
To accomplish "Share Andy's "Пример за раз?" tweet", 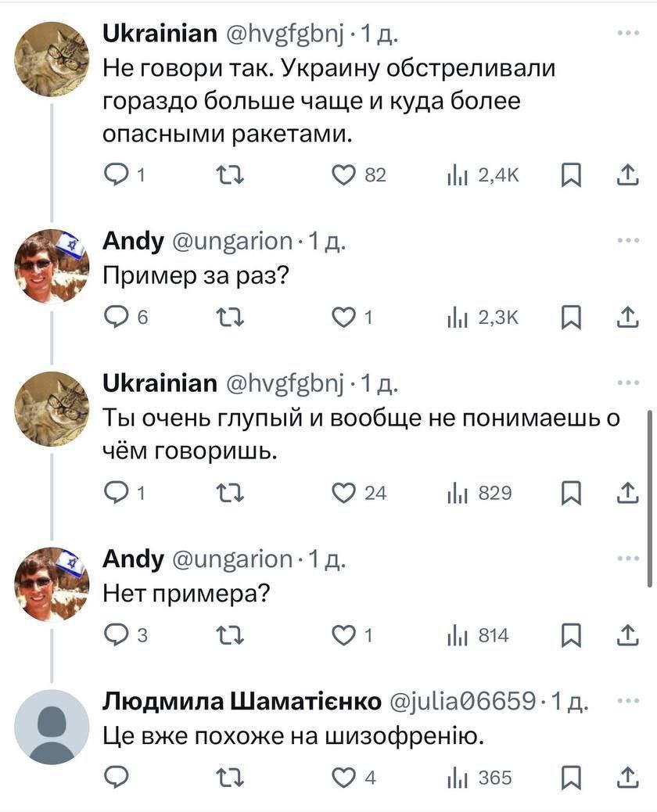I will 627,317.
